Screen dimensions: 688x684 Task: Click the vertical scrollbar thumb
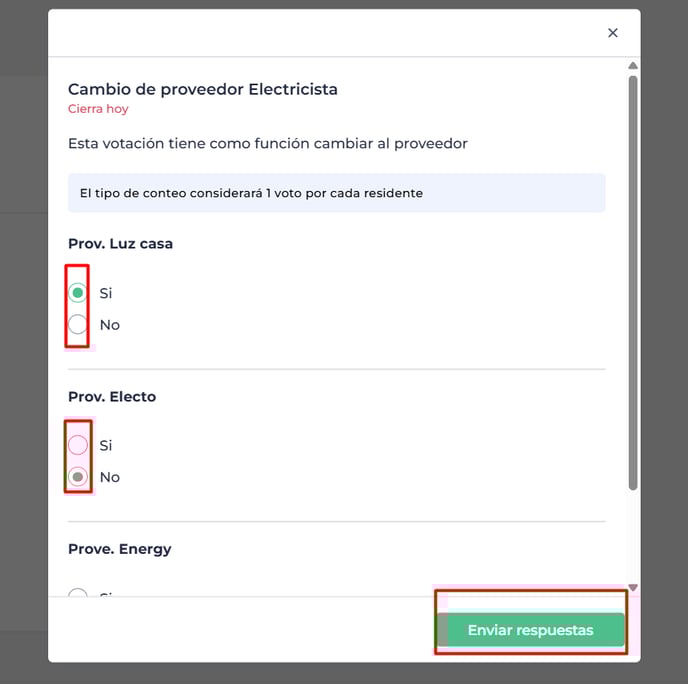coord(633,283)
